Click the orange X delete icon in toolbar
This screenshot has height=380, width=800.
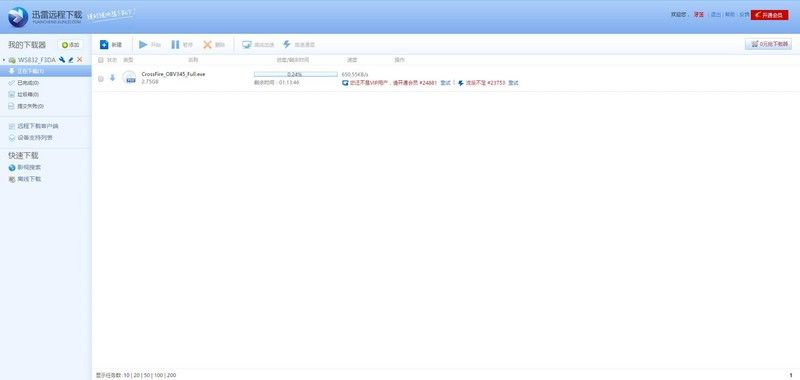(x=207, y=45)
